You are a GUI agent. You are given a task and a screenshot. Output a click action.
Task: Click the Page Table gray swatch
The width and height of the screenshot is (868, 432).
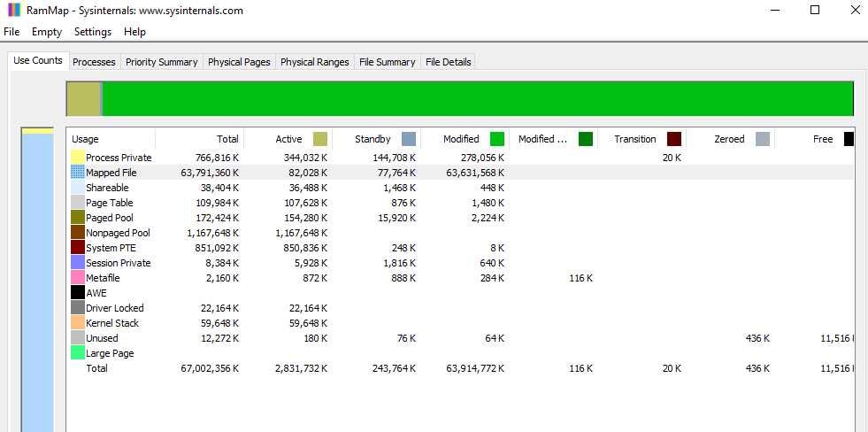[78, 203]
